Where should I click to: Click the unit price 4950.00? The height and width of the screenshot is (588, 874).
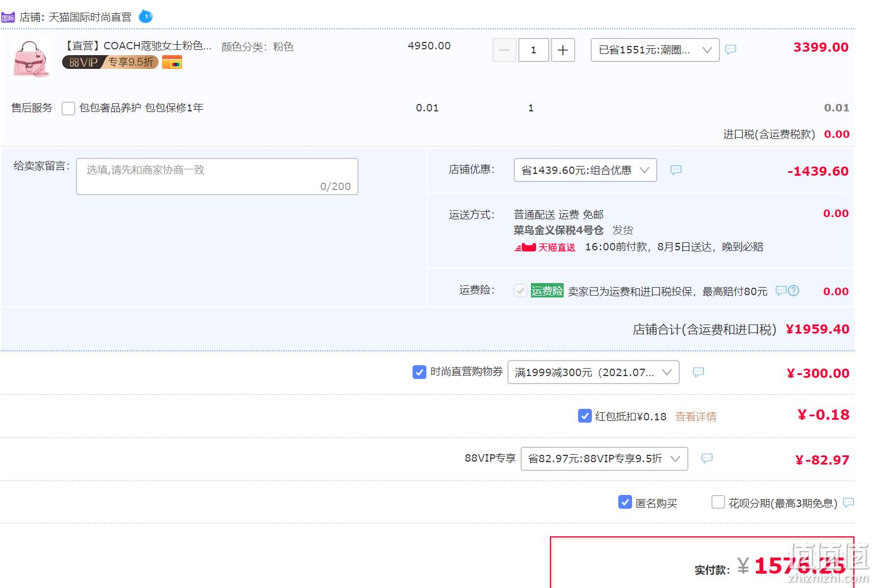(429, 46)
